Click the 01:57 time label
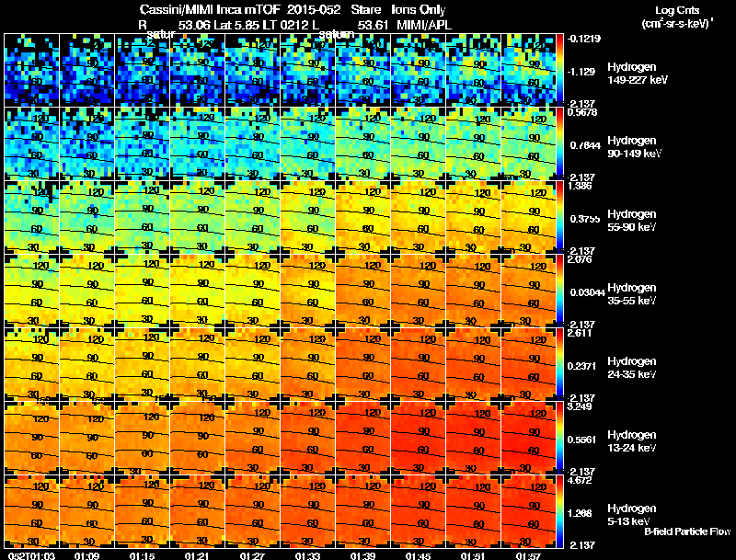Screen dimensions: 736x560 (528, 555)
